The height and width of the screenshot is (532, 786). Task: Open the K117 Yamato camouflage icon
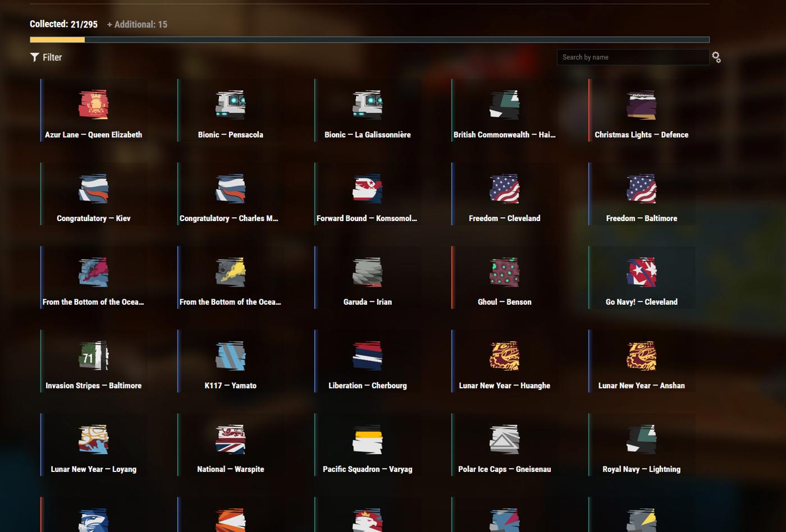tap(230, 355)
